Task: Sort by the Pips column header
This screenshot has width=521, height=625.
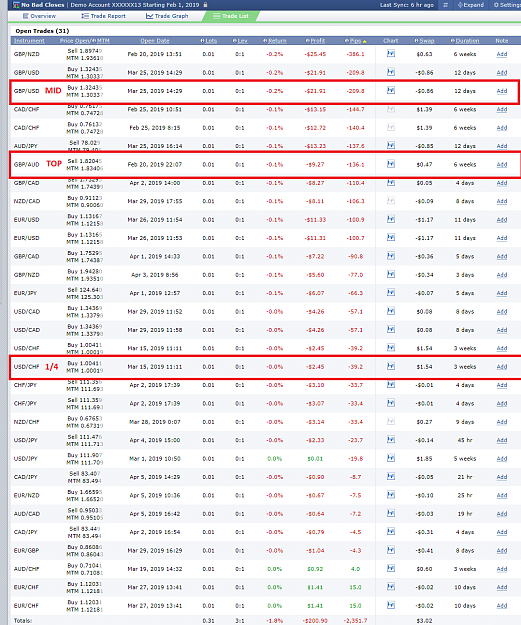Action: point(355,41)
